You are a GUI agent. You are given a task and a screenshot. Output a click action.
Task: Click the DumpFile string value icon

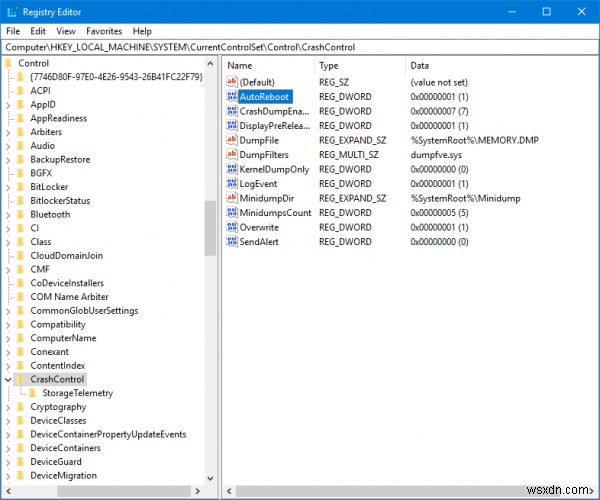click(x=232, y=140)
